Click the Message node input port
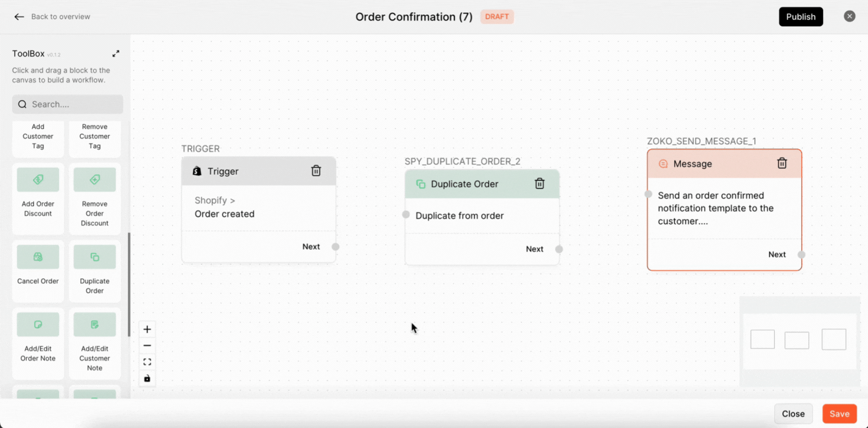This screenshot has height=428, width=868. pos(648,194)
